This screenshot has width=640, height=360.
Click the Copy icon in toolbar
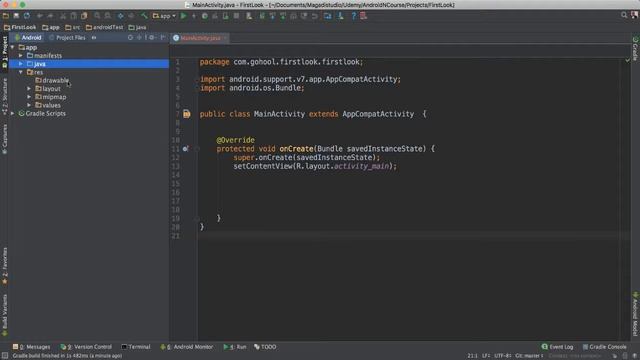tap(73, 16)
